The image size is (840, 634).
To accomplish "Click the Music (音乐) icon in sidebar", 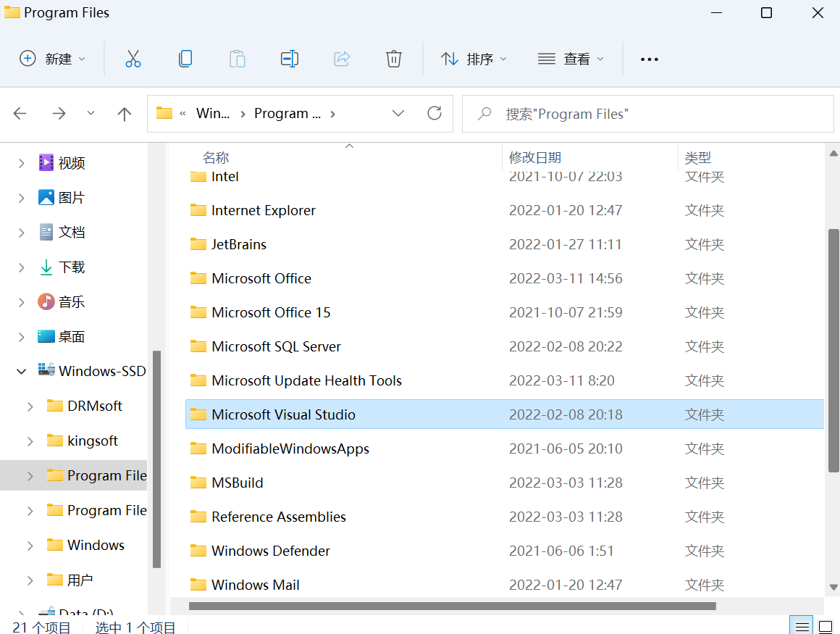I will (x=46, y=301).
